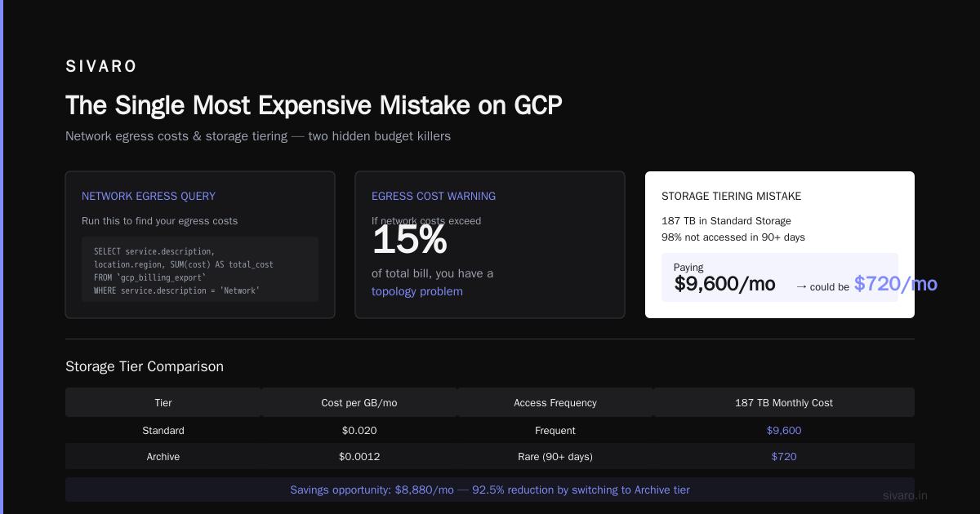Click the '$0.020' cost cell
Viewport: 980px width, 514px height.
pyautogui.click(x=359, y=430)
